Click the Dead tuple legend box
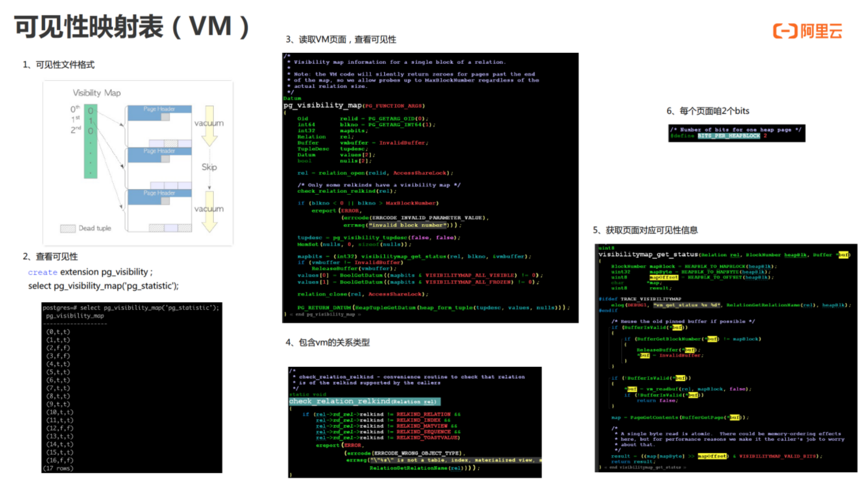This screenshot has width=868, height=484. click(68, 228)
